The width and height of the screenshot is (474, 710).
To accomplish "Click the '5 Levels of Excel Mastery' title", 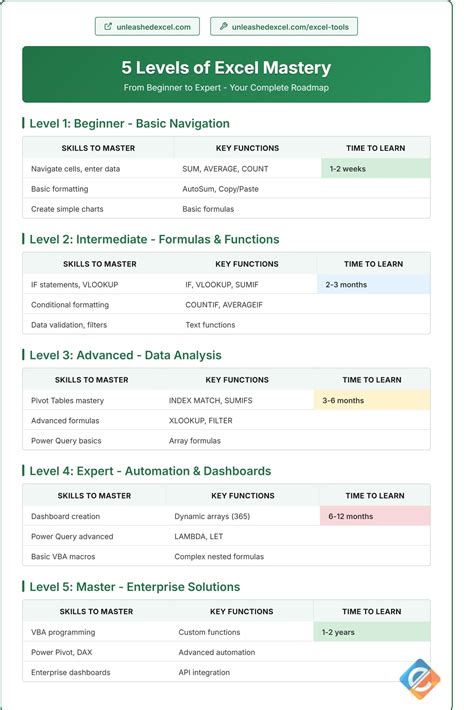I will (x=226, y=68).
